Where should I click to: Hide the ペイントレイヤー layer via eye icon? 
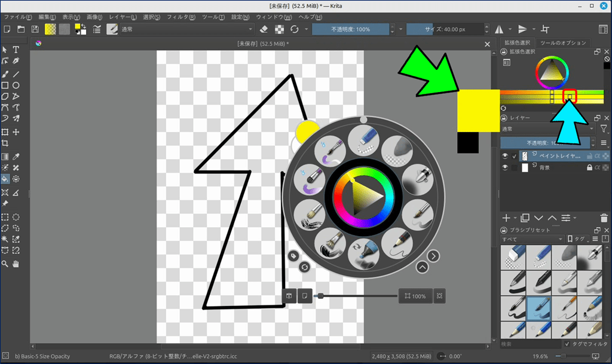(x=505, y=156)
